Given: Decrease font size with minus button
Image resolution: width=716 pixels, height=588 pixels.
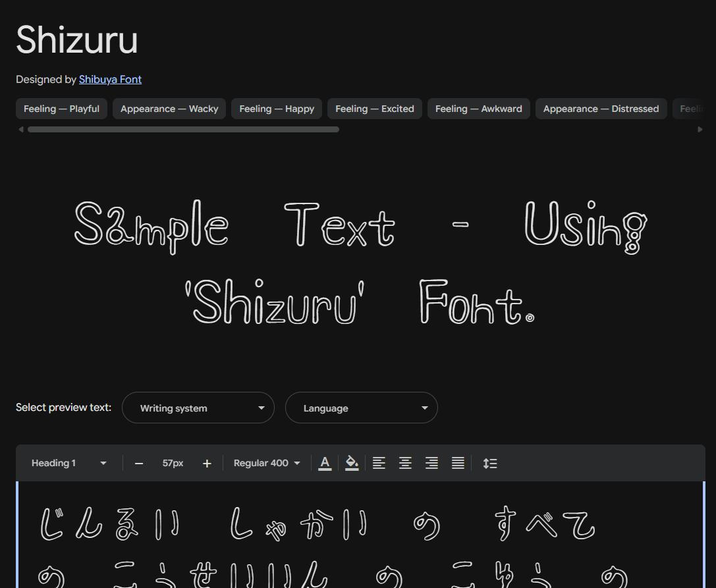Looking at the screenshot, I should 139,464.
